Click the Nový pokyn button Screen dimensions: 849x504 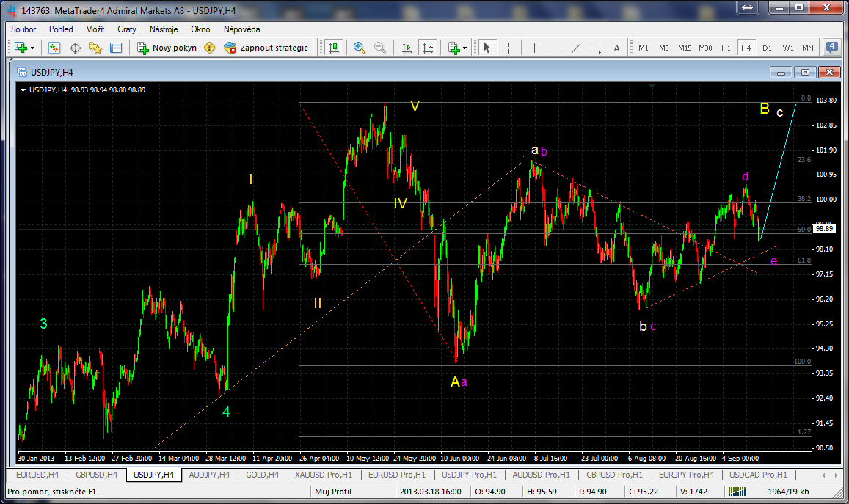point(167,48)
